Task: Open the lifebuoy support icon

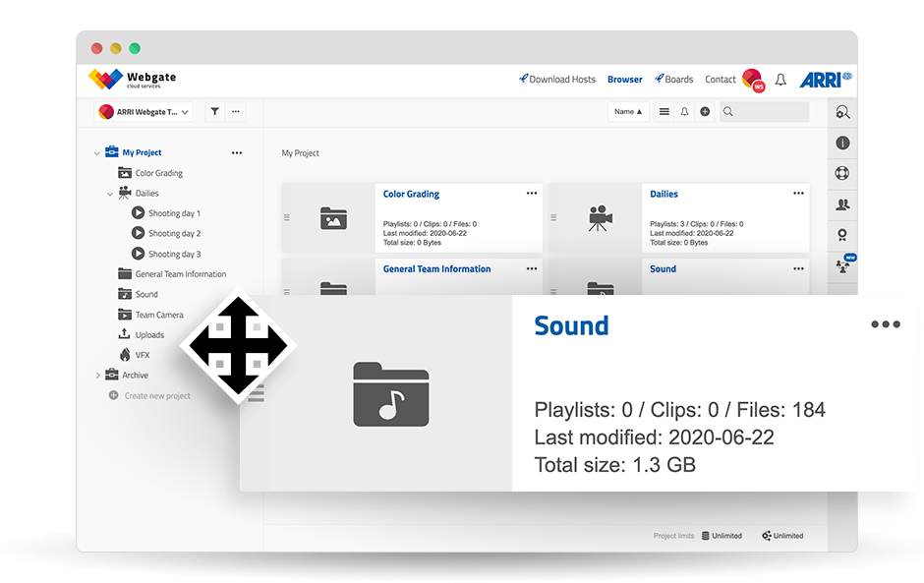Action: coord(842,174)
